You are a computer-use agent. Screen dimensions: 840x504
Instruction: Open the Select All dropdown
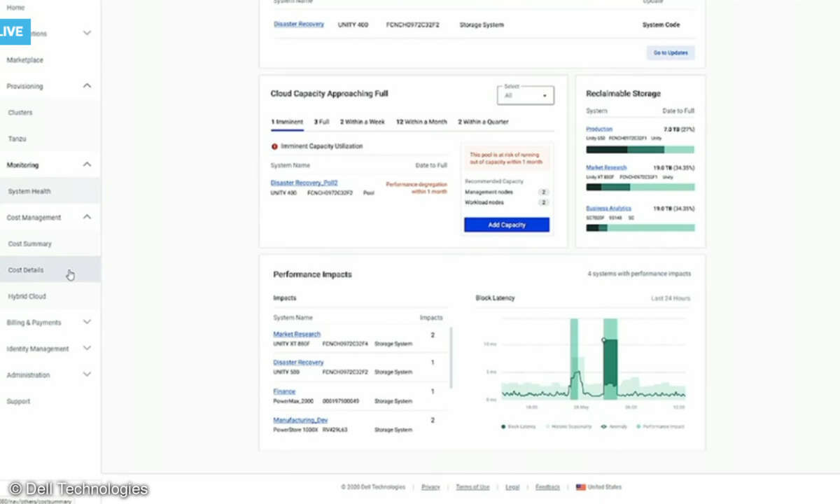point(526,95)
